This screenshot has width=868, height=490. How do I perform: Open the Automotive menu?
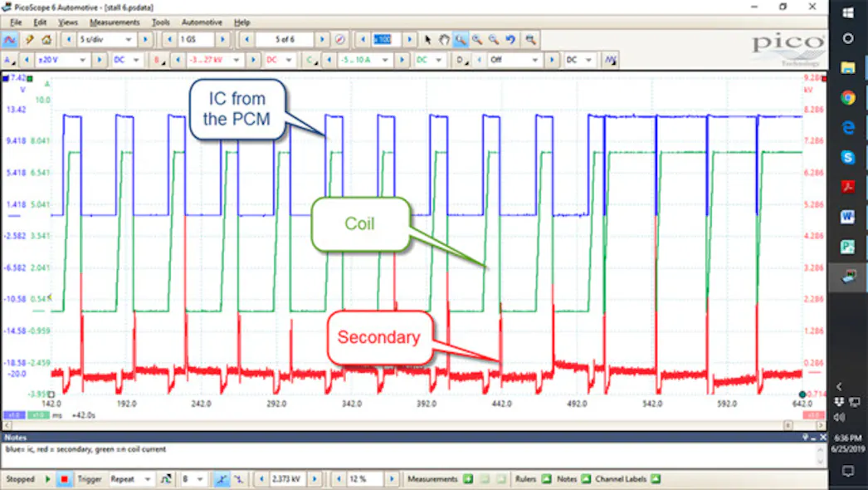202,22
